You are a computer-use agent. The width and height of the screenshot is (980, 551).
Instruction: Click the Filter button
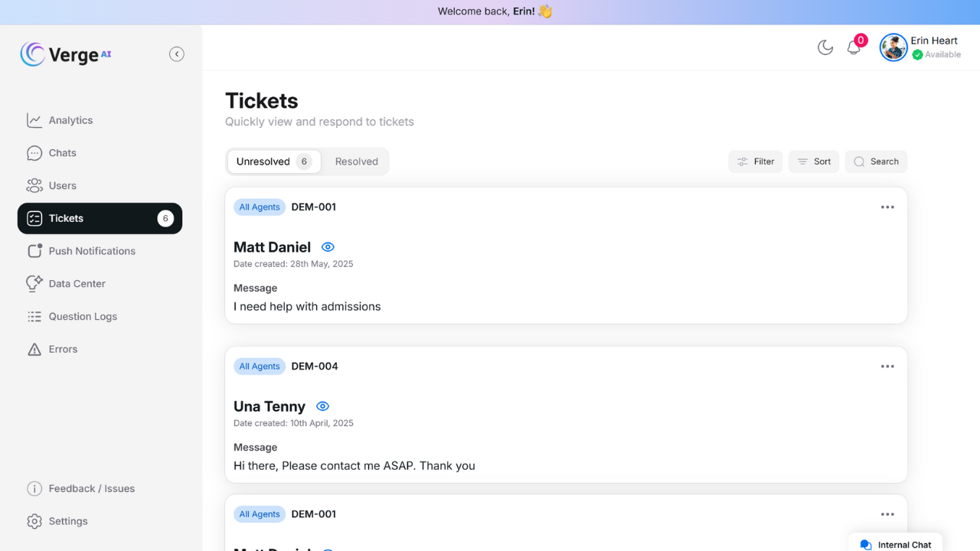pos(756,161)
